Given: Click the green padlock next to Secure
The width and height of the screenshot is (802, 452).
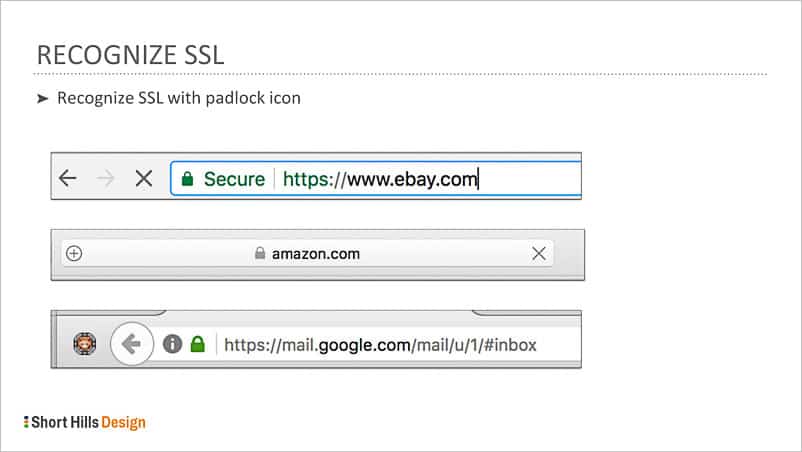Looking at the screenshot, I should click(186, 180).
